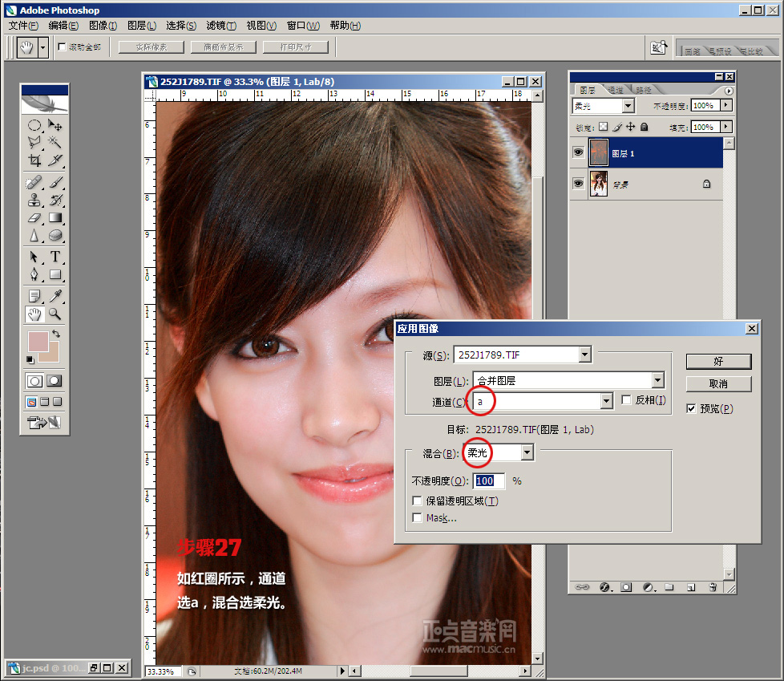Switch to the 通道 channels tab
This screenshot has height=681, width=784.
(x=616, y=90)
